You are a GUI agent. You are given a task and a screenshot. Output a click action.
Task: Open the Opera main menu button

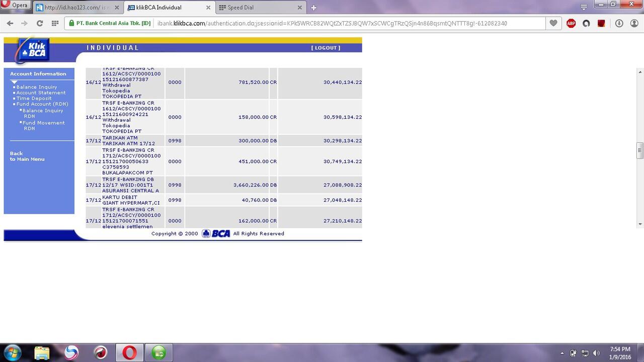[x=15, y=5]
